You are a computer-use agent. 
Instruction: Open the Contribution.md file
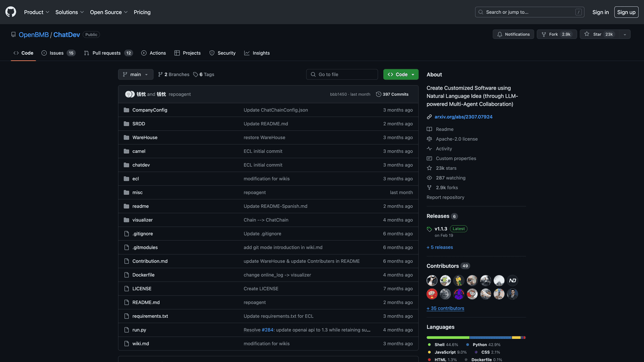[x=150, y=261]
